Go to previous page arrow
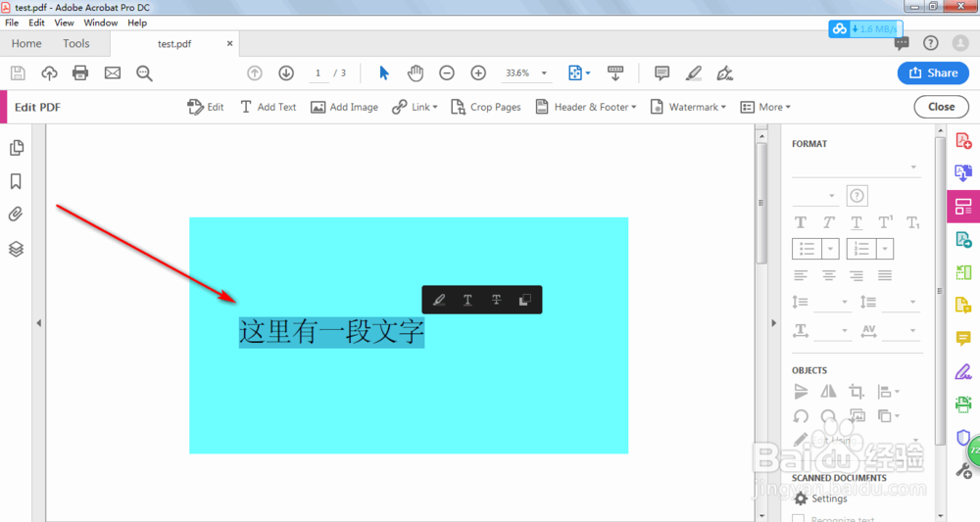Screen dimensions: 980x522 click(x=255, y=73)
